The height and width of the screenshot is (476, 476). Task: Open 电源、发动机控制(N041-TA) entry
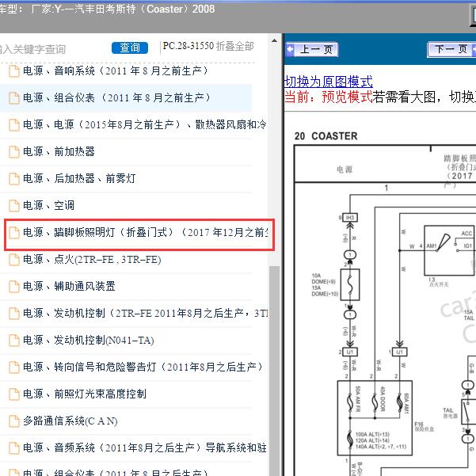89,340
